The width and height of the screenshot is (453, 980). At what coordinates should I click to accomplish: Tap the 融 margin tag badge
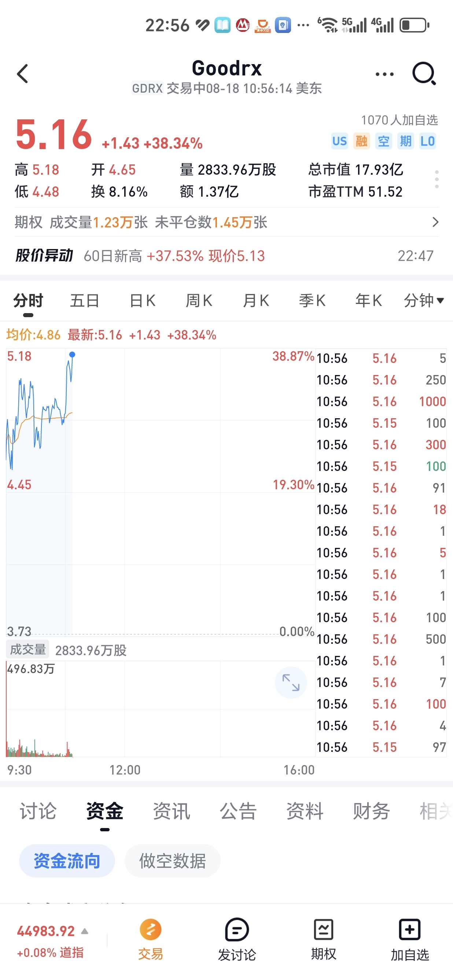tap(361, 141)
